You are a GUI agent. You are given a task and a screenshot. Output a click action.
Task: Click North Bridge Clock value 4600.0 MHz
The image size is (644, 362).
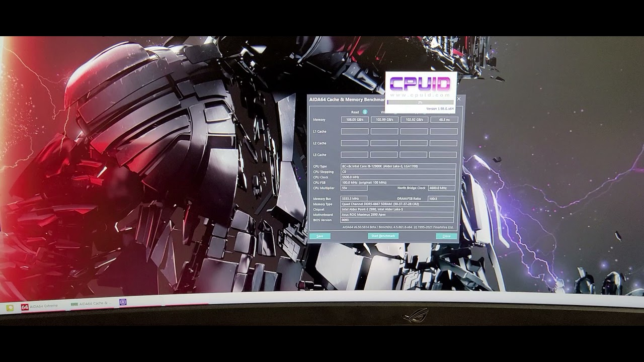tap(441, 188)
